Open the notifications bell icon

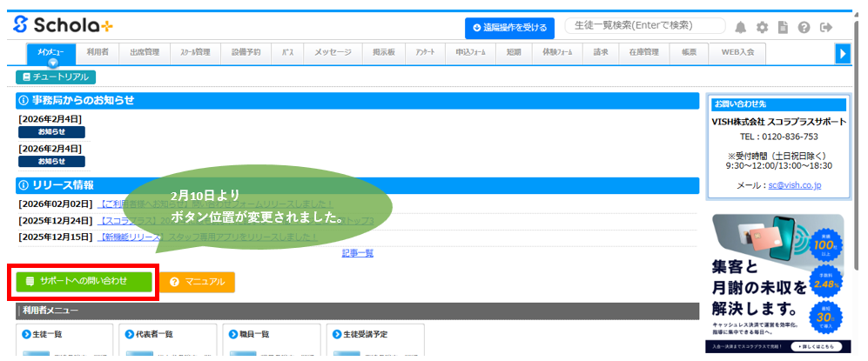click(x=741, y=27)
